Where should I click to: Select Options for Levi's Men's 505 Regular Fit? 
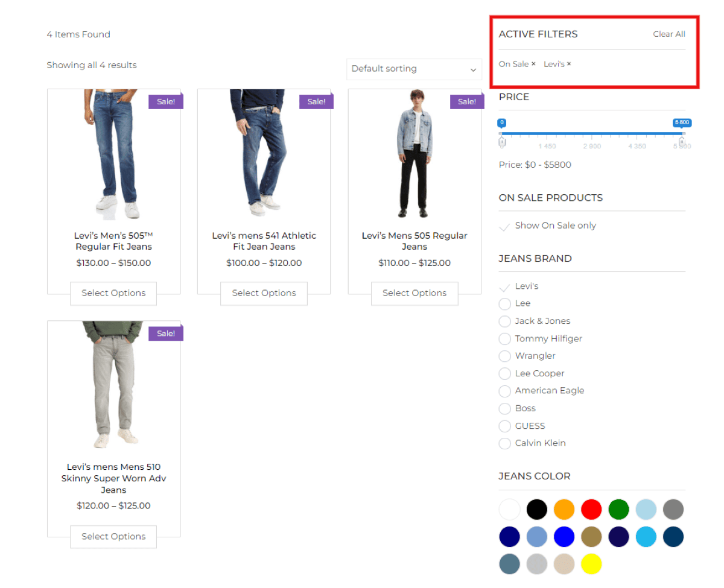113,293
